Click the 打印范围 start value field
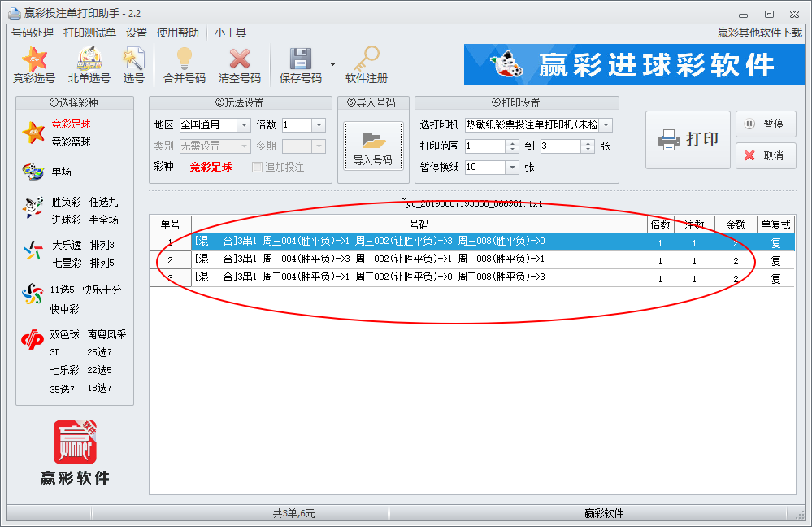The width and height of the screenshot is (812, 527). 484,146
